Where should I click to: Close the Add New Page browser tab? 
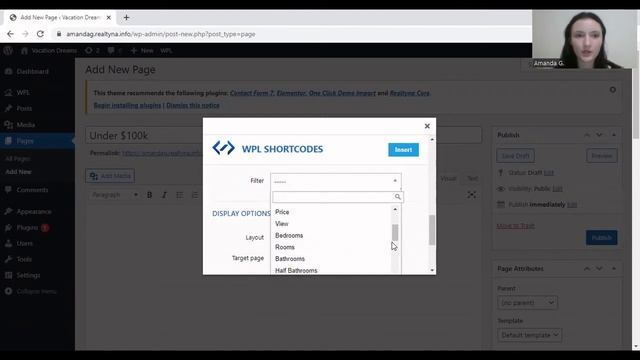click(x=109, y=18)
